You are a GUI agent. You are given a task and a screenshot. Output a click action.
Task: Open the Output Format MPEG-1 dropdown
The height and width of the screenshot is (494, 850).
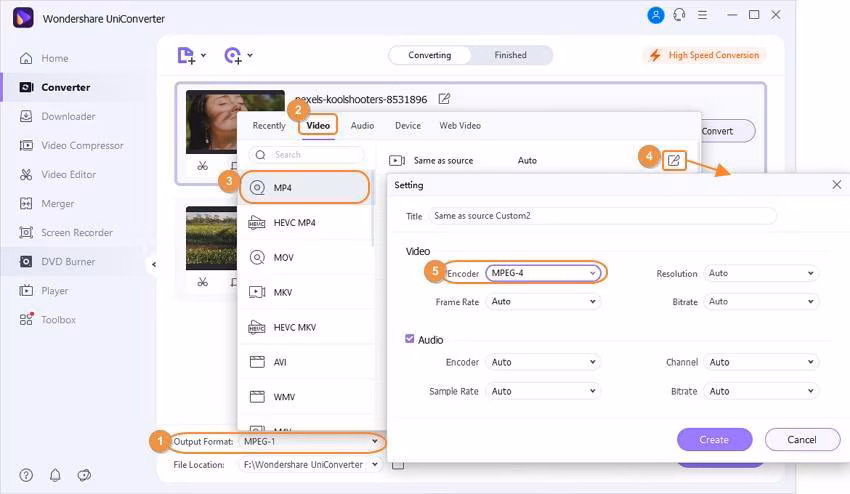point(311,442)
